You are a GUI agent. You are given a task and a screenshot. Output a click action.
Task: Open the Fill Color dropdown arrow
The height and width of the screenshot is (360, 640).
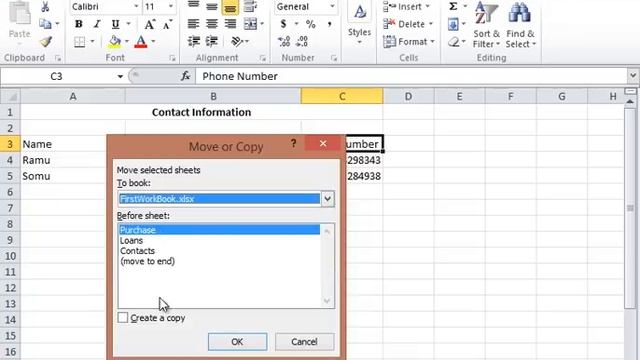pyautogui.click(x=127, y=42)
